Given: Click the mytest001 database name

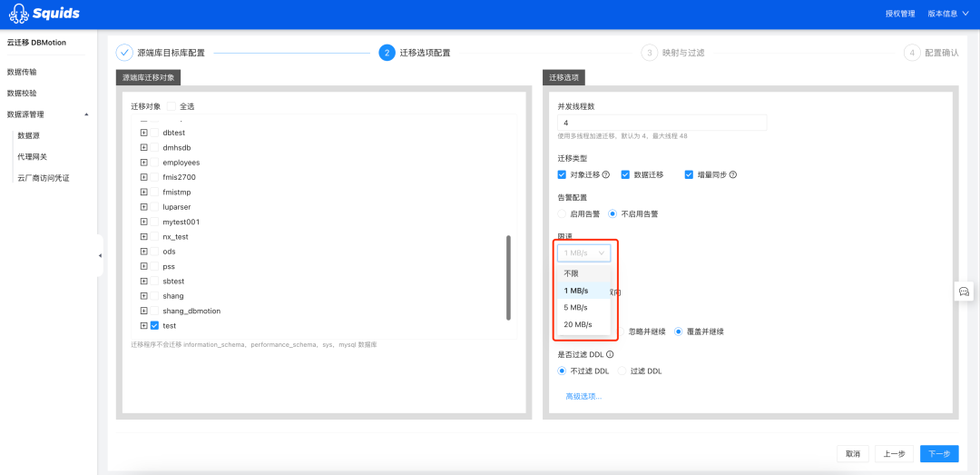Looking at the screenshot, I should coord(181,222).
